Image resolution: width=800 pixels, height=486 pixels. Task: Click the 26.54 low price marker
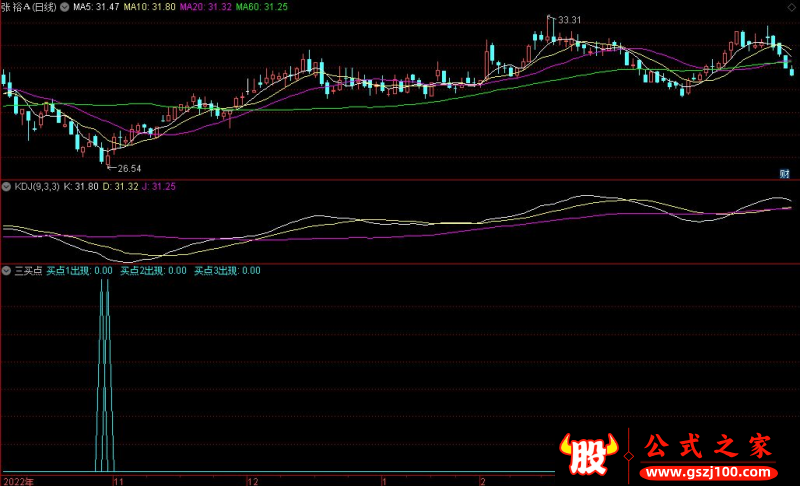[129, 168]
